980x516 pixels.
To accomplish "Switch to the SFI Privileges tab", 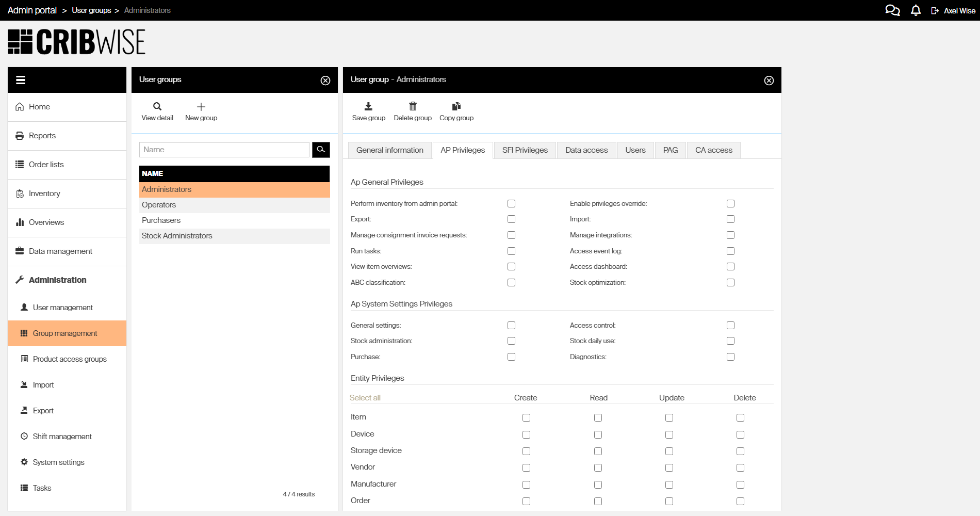I will click(x=525, y=150).
